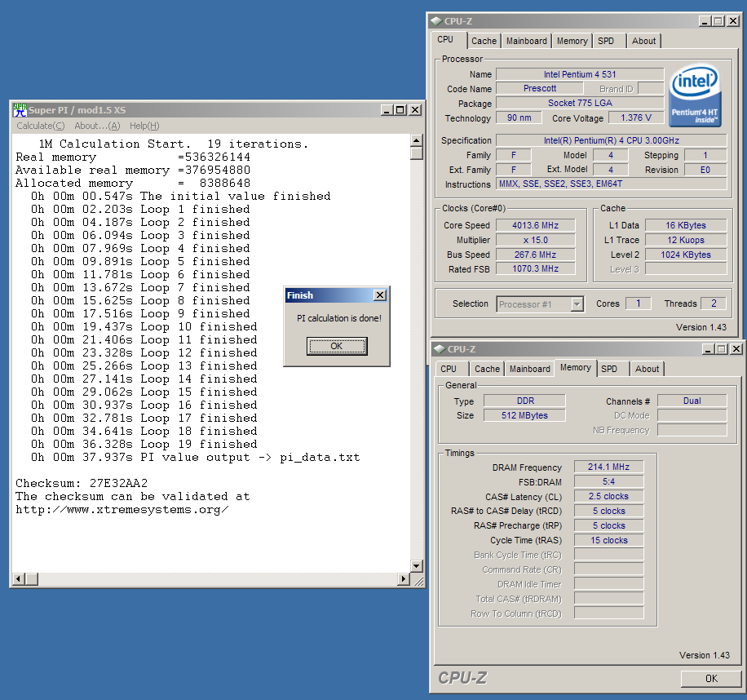The height and width of the screenshot is (700, 747).
Task: Click the Super PI application icon in title bar
Action: (20, 110)
